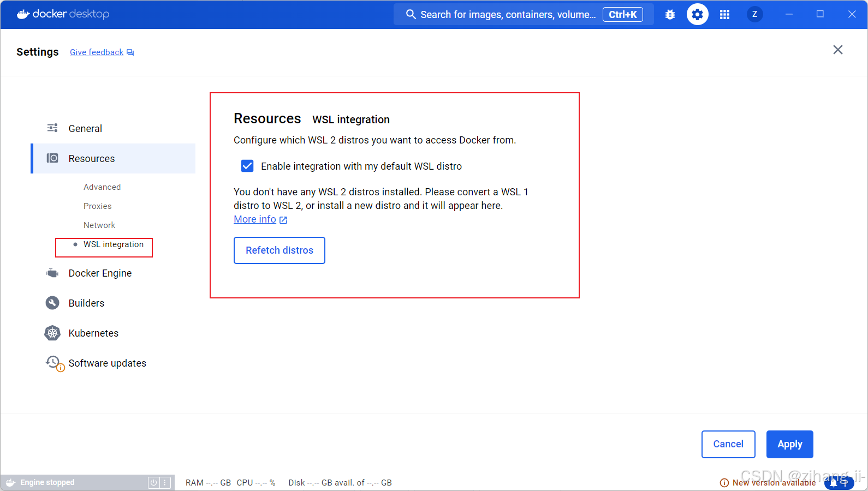Click the settings gear icon
This screenshot has height=491, width=868.
[697, 14]
